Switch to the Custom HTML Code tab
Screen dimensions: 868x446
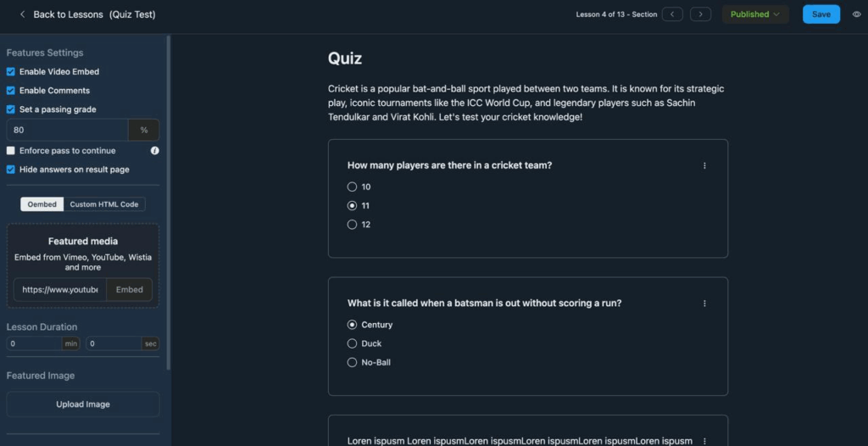[x=103, y=204]
